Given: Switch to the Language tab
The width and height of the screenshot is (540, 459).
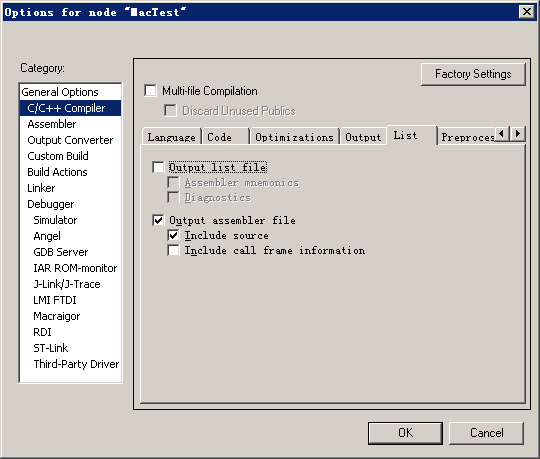Looking at the screenshot, I should pos(172,137).
